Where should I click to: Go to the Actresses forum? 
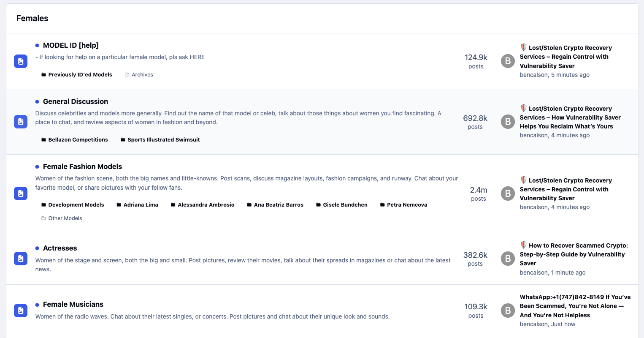60,248
